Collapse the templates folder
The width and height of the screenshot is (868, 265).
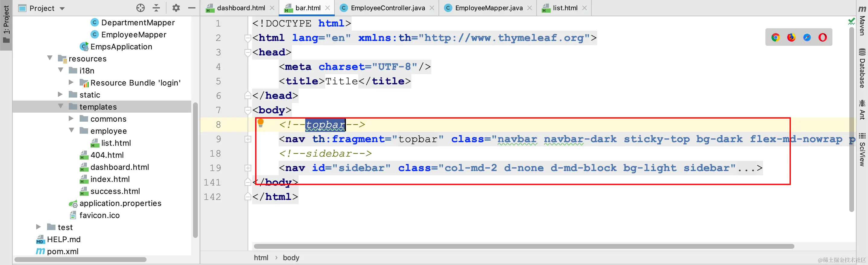[61, 106]
